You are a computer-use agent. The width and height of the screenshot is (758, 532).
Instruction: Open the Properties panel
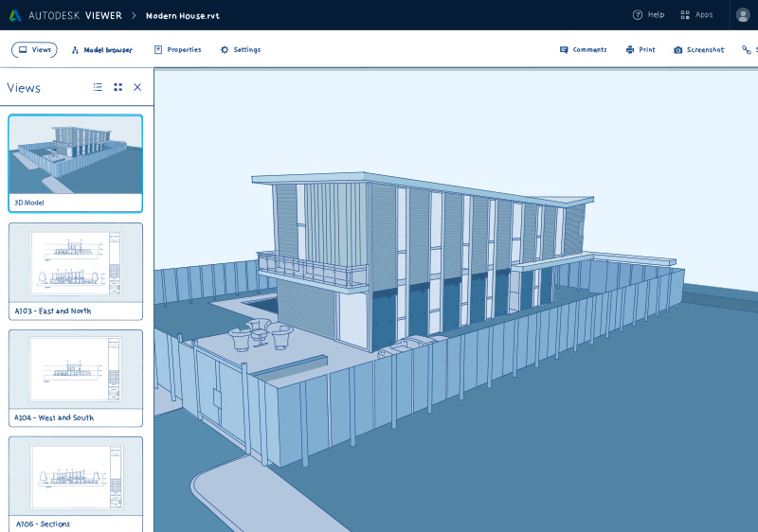pyautogui.click(x=177, y=49)
